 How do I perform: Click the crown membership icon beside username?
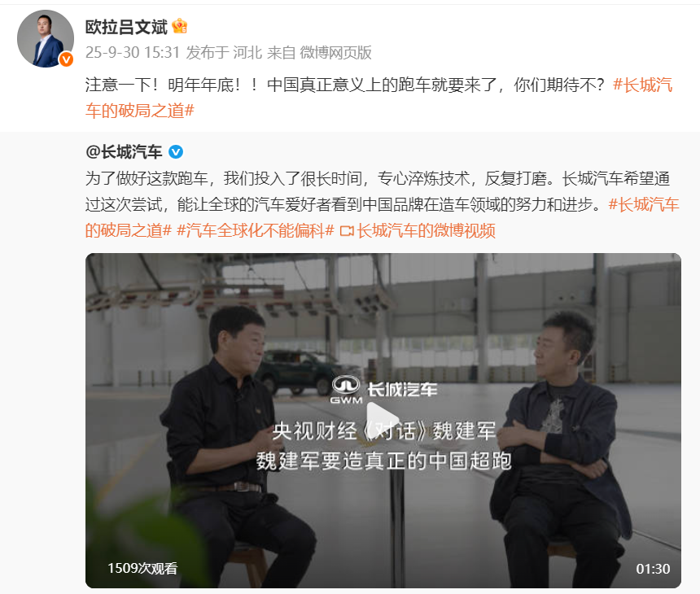tap(179, 27)
